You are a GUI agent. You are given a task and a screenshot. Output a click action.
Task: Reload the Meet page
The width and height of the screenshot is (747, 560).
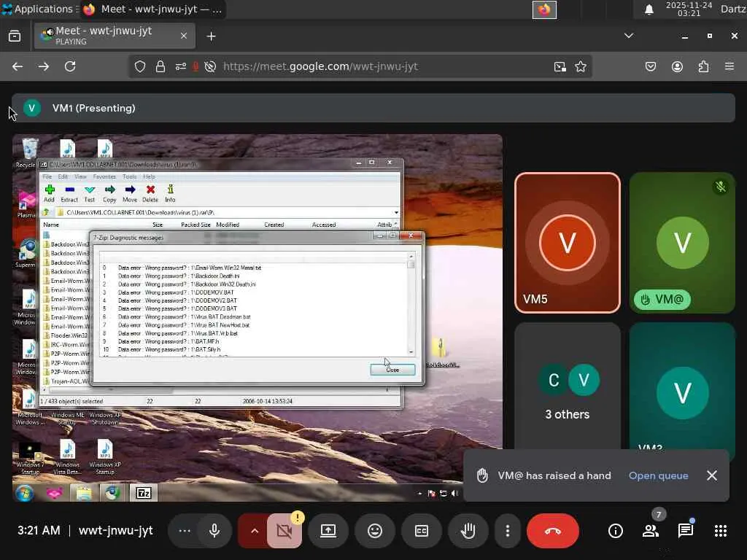(x=70, y=66)
